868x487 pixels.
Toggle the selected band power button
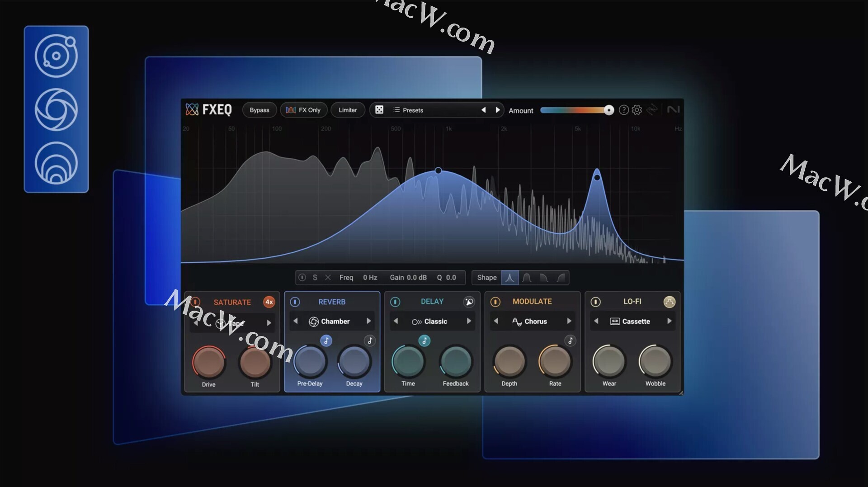coord(302,278)
